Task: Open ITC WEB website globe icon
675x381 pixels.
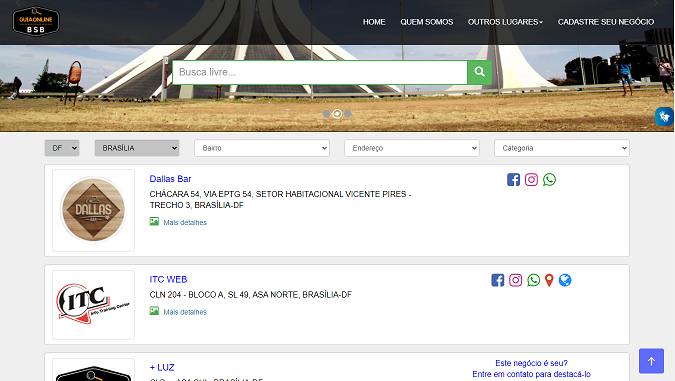Action: pos(565,280)
